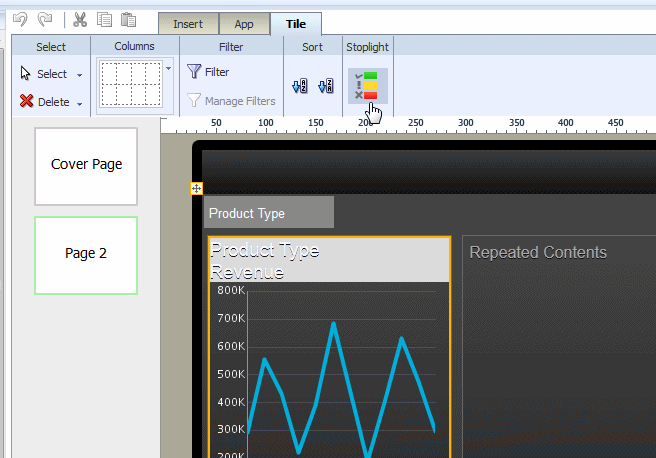Screen dimensions: 656x458
Task: Click the red Delete button
Action: [x=45, y=102]
